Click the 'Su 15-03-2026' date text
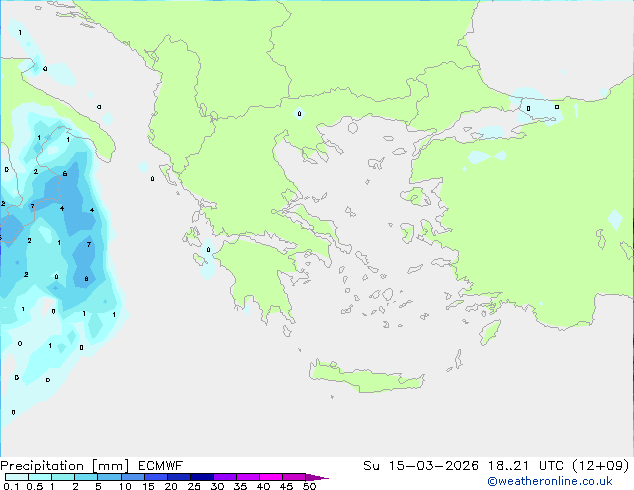Viewport: 634px width, 490px height. click(x=421, y=466)
